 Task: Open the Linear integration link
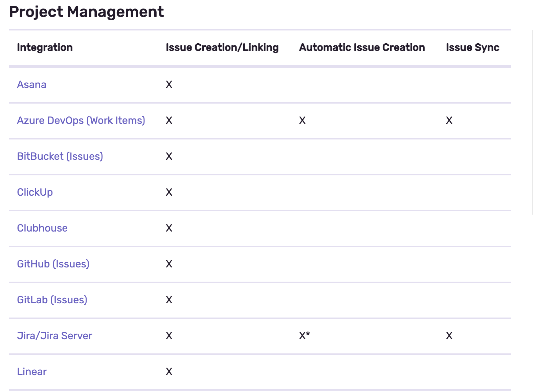32,372
